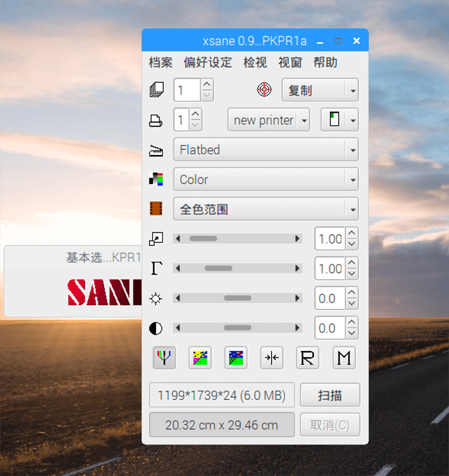Image resolution: width=449 pixels, height=476 pixels.
Task: Click the gamma slider handle
Action: coord(219,268)
